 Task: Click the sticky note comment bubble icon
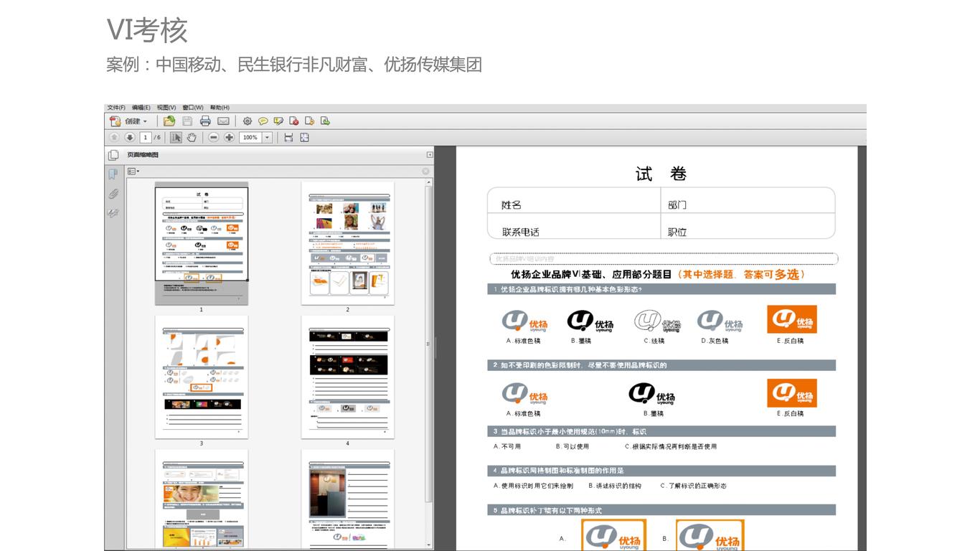point(263,121)
